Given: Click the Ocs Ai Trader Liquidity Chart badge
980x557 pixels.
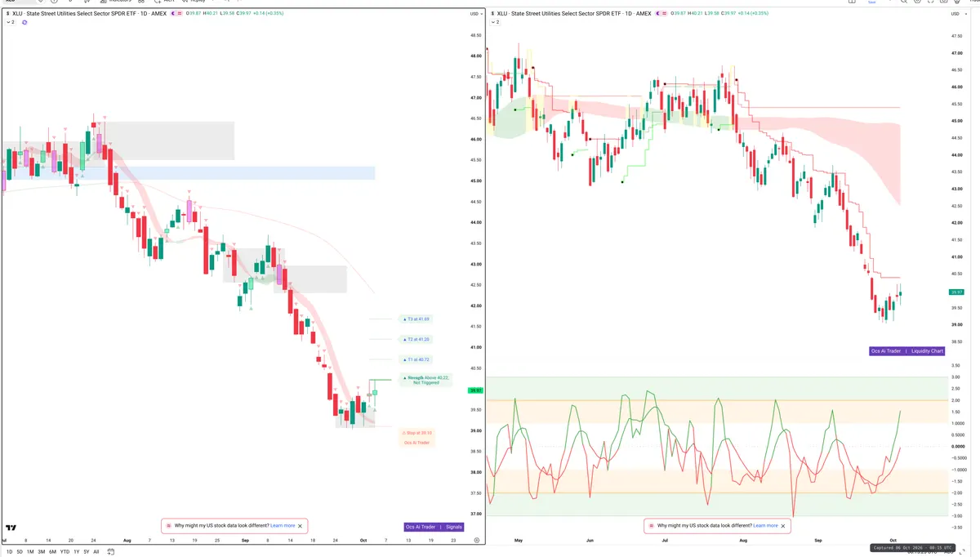Looking at the screenshot, I should pos(907,351).
